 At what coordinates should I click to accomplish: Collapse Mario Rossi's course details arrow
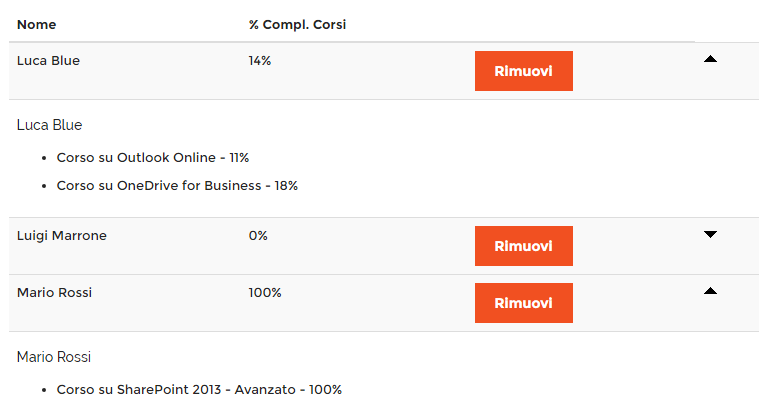pos(710,291)
